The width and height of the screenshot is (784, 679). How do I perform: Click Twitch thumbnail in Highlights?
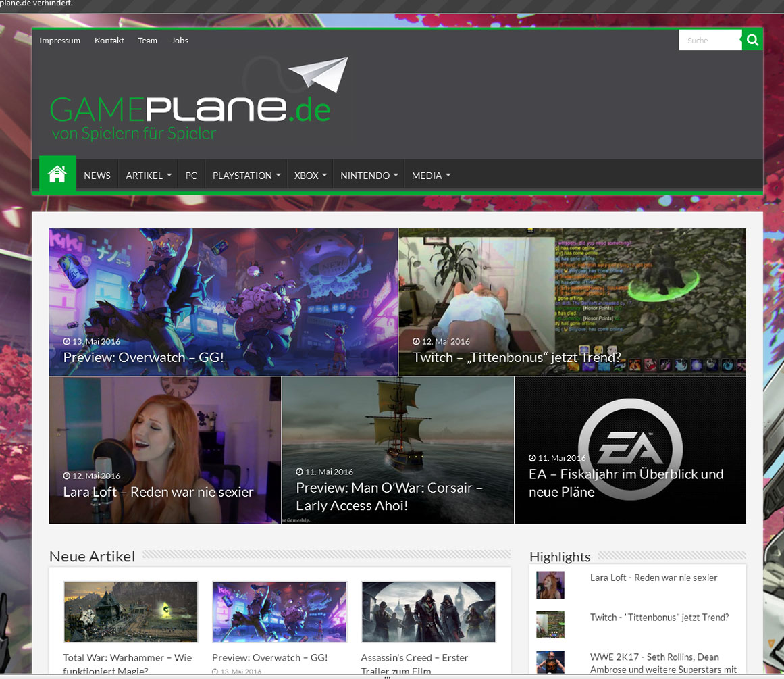click(x=550, y=624)
